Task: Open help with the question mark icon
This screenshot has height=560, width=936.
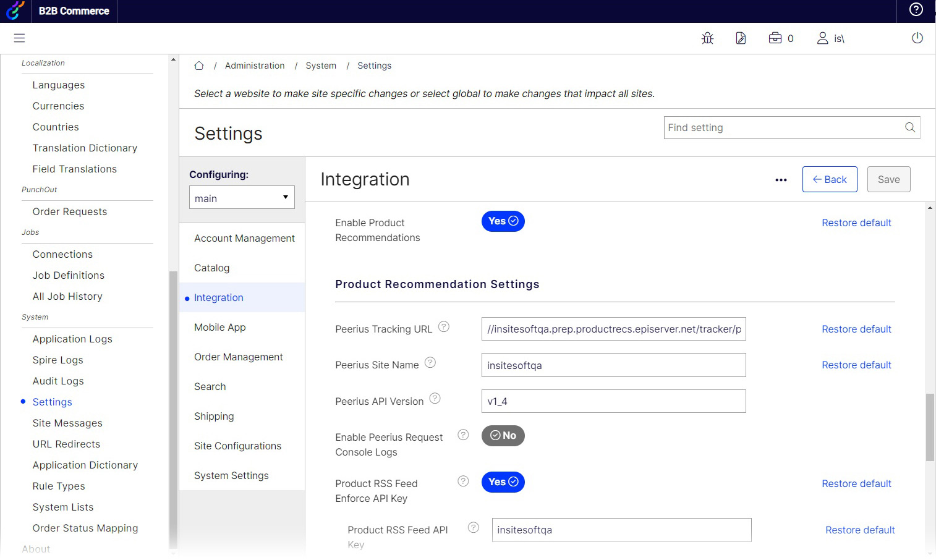Action: pyautogui.click(x=916, y=11)
